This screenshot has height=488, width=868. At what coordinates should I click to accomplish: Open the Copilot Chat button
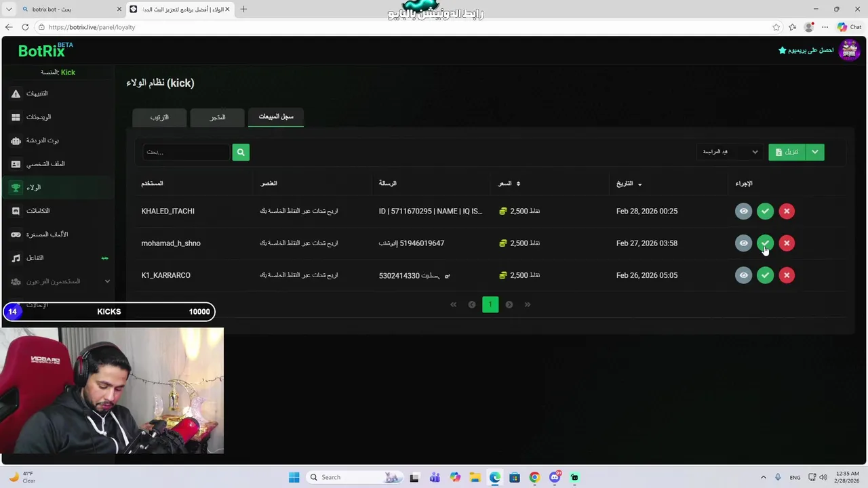coord(849,27)
